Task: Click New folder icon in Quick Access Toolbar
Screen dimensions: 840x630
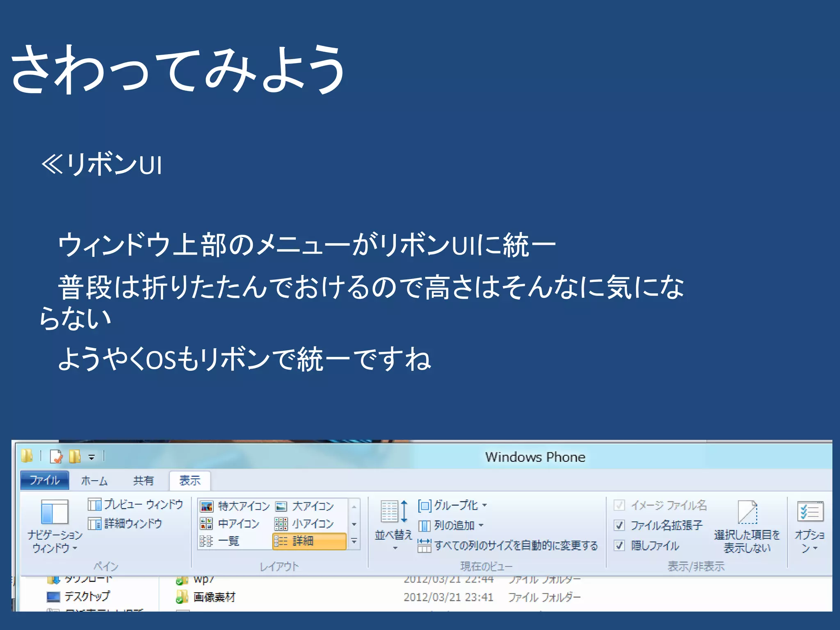Action: [x=75, y=457]
